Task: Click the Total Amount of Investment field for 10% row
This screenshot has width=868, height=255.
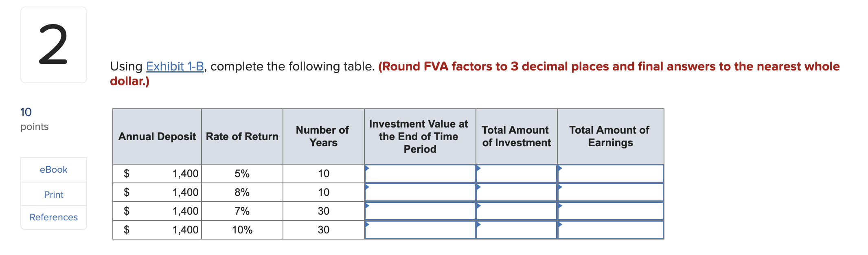Action: [x=516, y=229]
